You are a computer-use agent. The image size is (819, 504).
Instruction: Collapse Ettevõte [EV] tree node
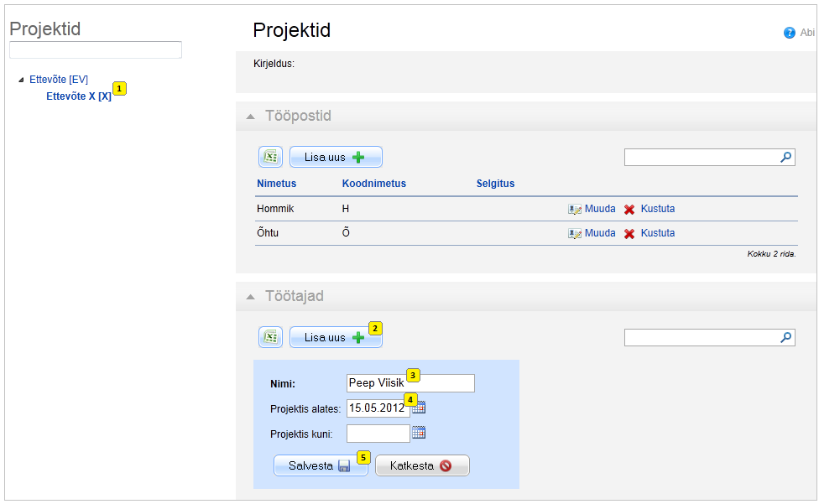click(x=21, y=80)
